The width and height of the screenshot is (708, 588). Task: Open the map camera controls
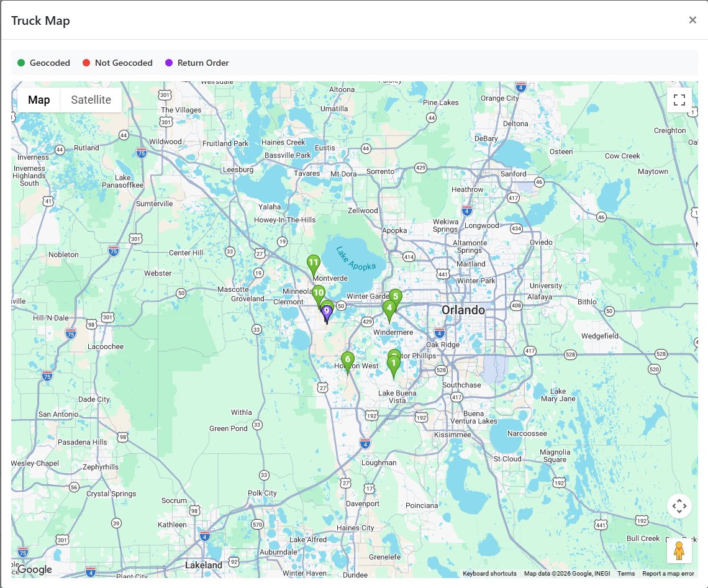pyautogui.click(x=679, y=506)
